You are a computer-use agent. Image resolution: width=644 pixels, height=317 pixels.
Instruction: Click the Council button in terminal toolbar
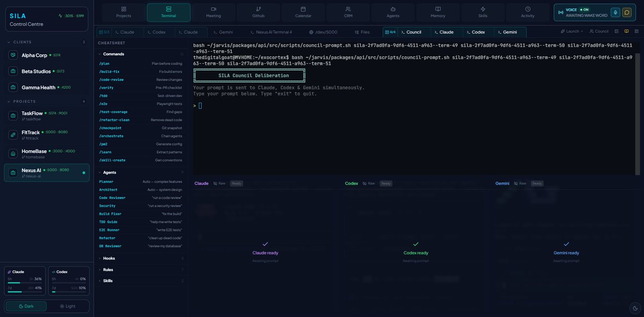click(599, 31)
